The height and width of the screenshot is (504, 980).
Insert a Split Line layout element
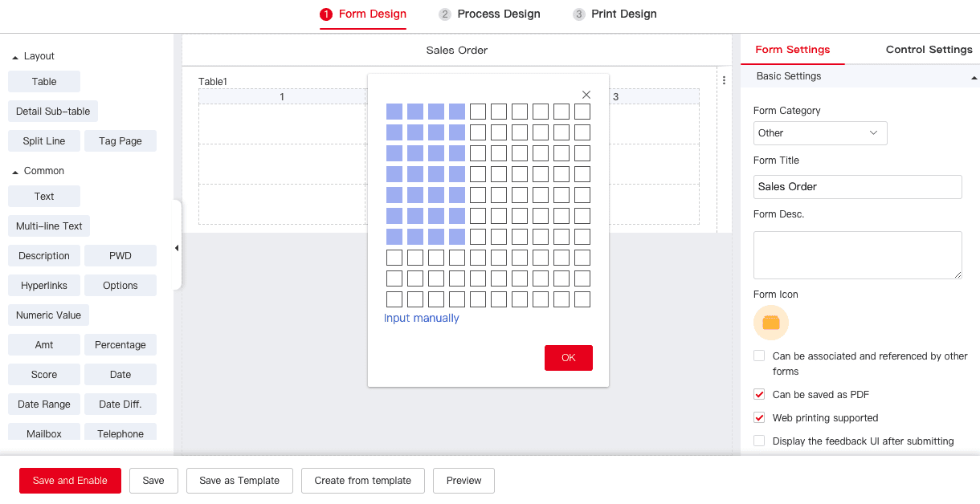(x=43, y=140)
